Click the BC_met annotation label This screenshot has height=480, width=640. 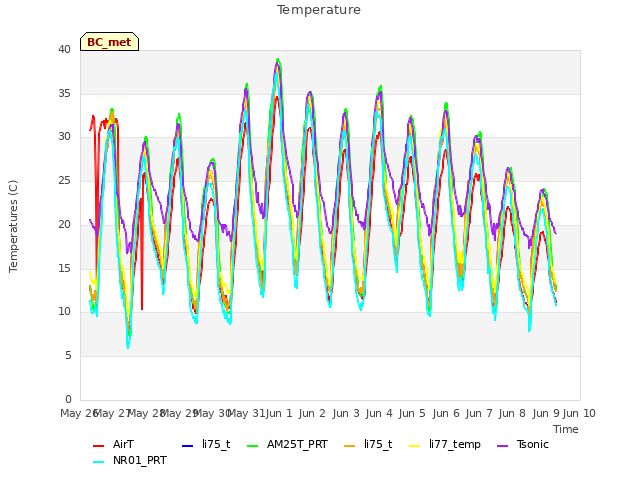point(109,42)
